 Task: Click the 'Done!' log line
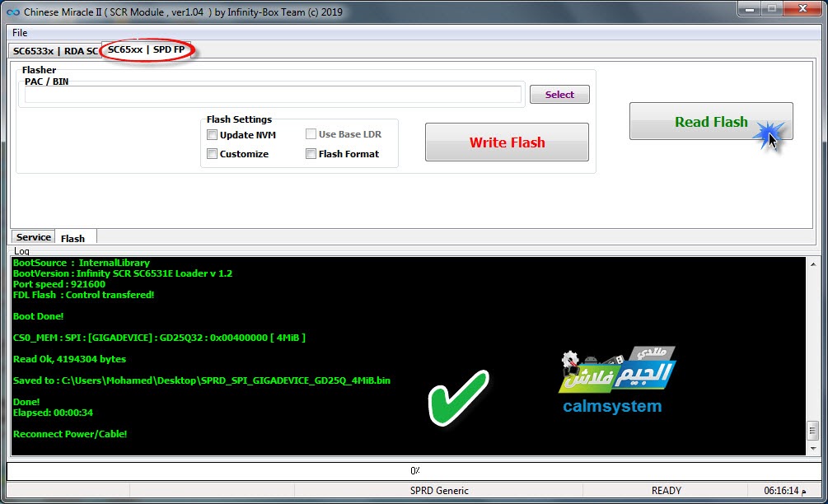26,402
